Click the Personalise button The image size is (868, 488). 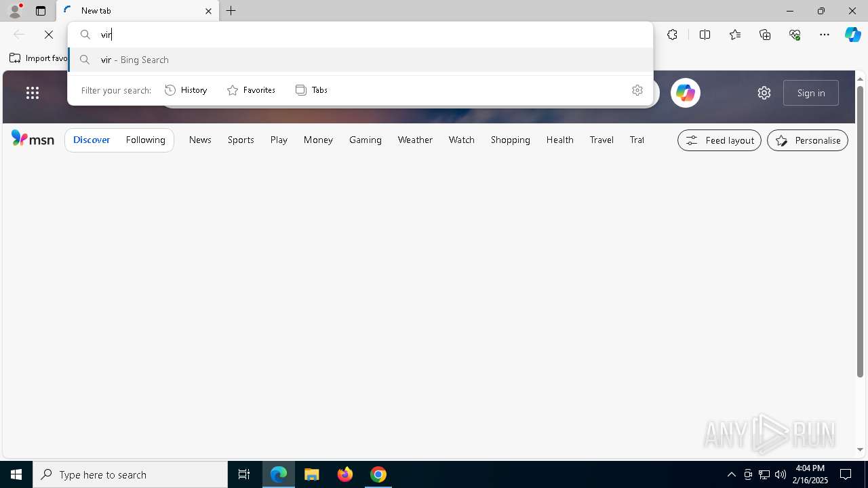pyautogui.click(x=808, y=140)
